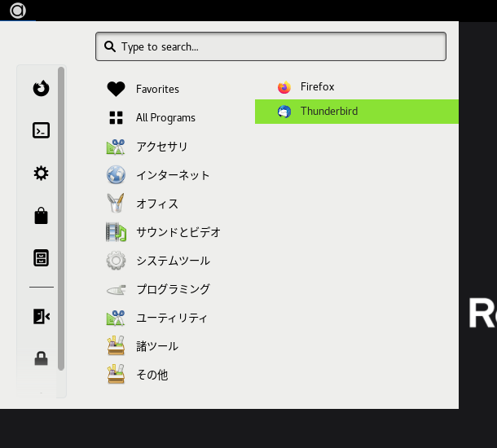Image resolution: width=497 pixels, height=448 pixels.
Task: Click the menu button in top panel
Action: (x=18, y=11)
